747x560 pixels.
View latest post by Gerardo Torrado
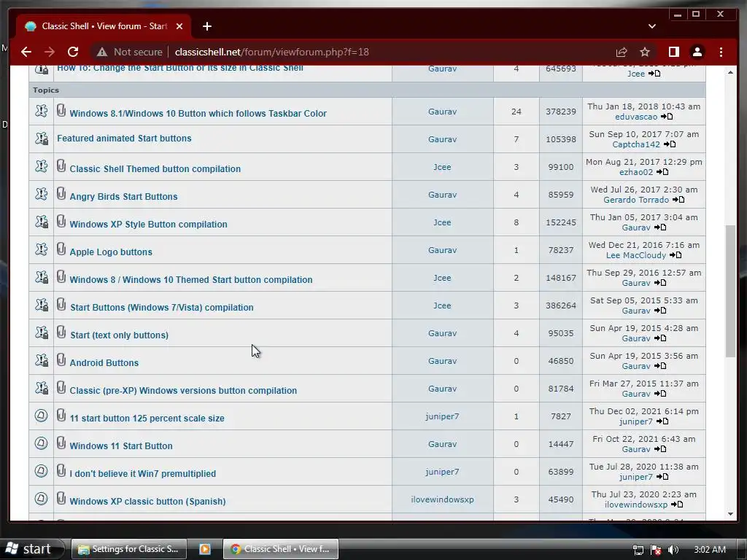(679, 200)
